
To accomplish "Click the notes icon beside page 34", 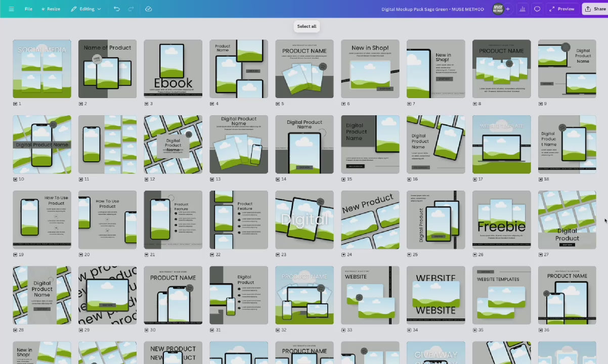I will [409, 330].
